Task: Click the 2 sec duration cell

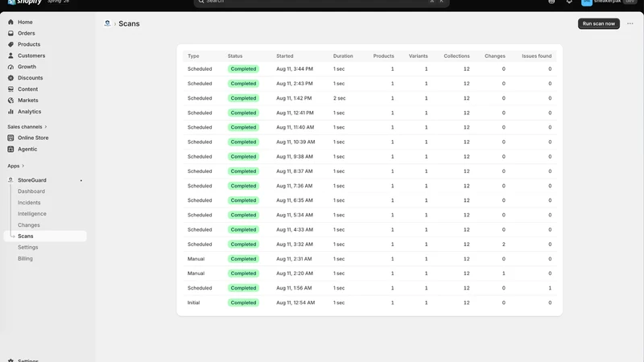Action: 339,98
